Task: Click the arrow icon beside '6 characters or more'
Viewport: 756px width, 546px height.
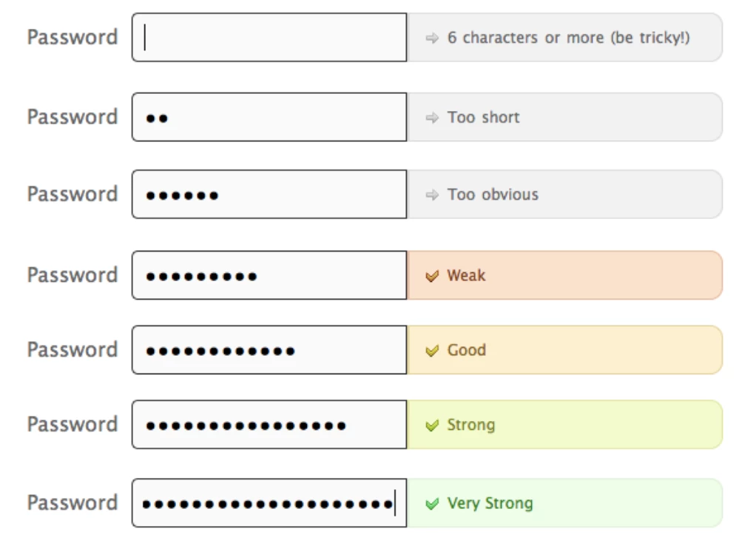Action: point(432,38)
